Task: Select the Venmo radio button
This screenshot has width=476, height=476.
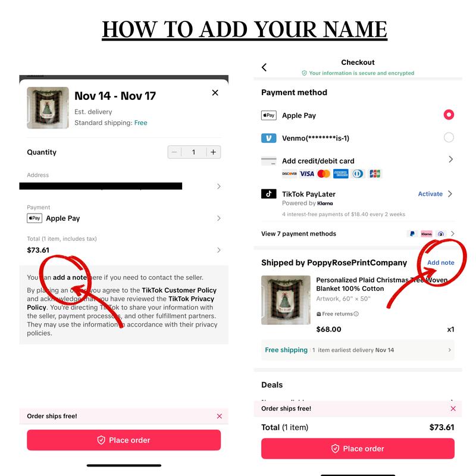Action: pos(449,137)
